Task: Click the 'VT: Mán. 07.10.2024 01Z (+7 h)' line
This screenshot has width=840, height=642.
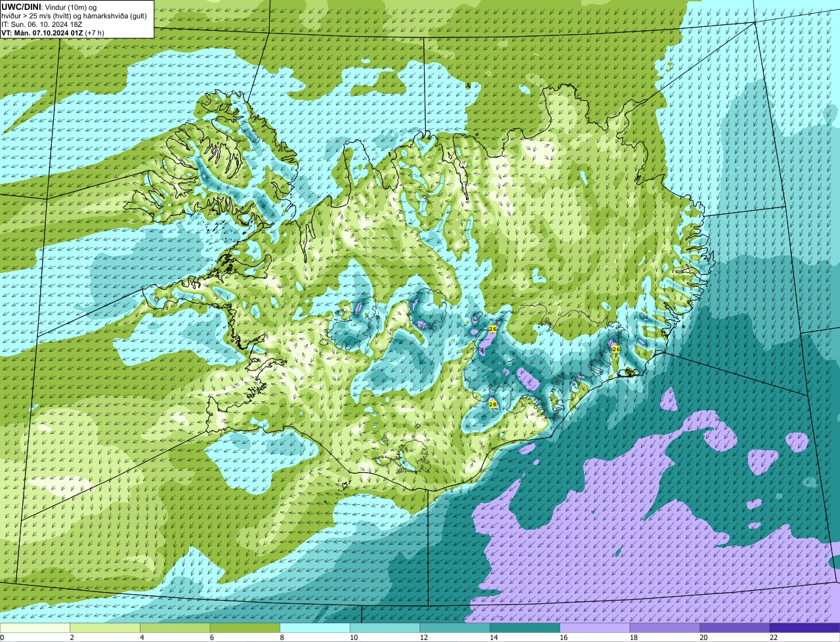Action: pos(52,32)
